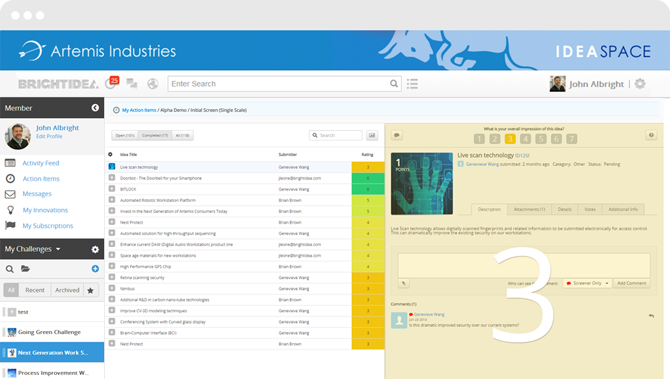Show Completed (17) action items
This screenshot has height=379, width=670.
(x=155, y=135)
